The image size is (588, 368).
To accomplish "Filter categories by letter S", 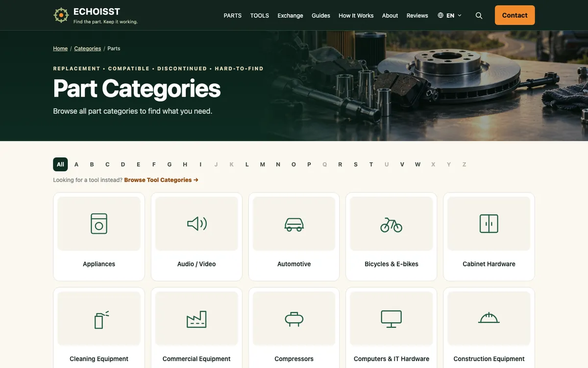I will tap(356, 164).
